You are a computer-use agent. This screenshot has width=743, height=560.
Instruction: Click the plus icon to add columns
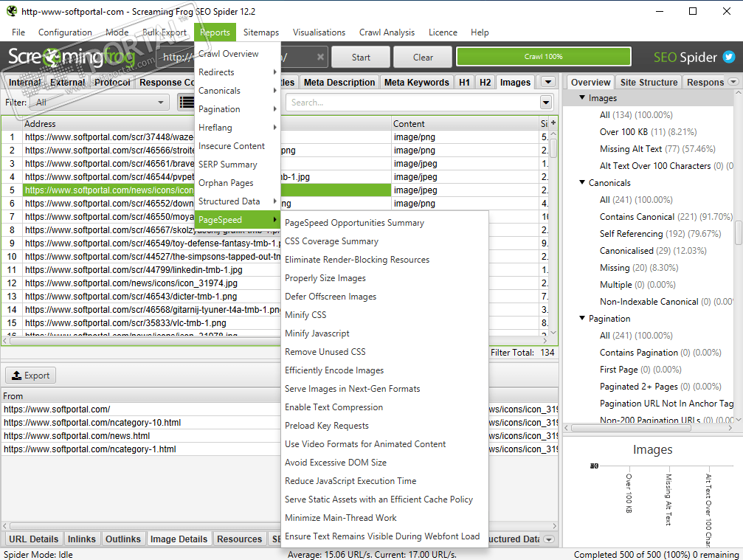tap(553, 123)
